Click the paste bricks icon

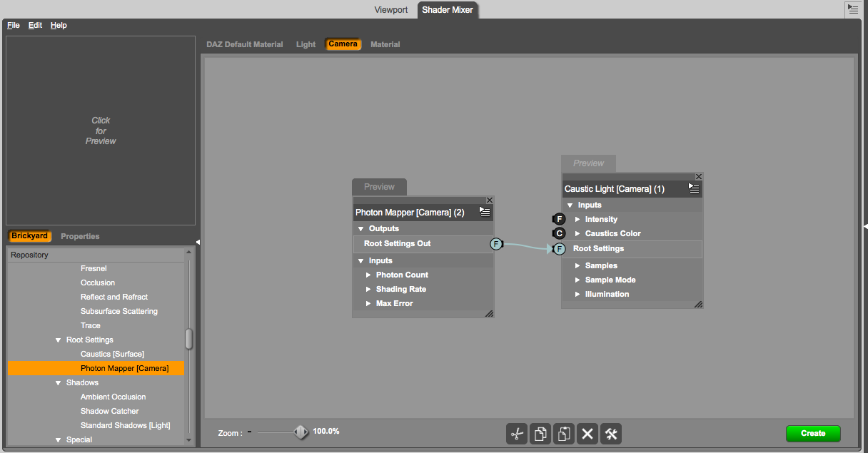tap(564, 434)
